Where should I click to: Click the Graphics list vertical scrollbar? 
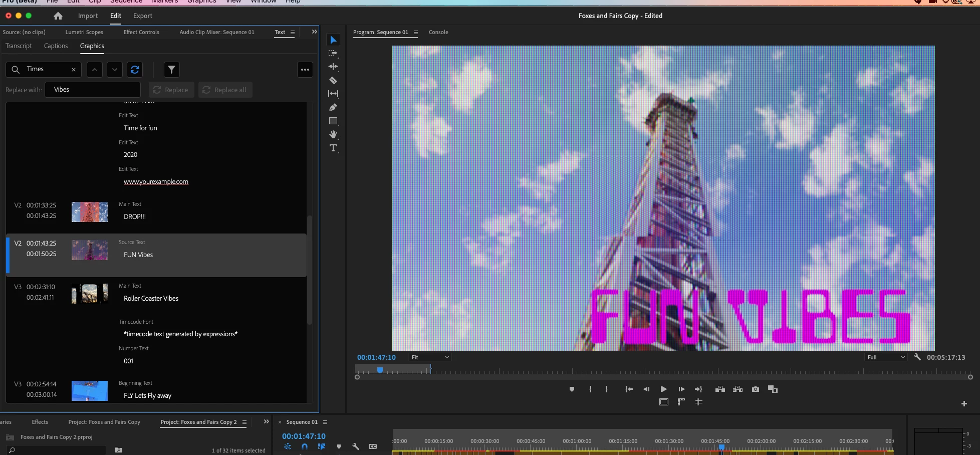310,270
